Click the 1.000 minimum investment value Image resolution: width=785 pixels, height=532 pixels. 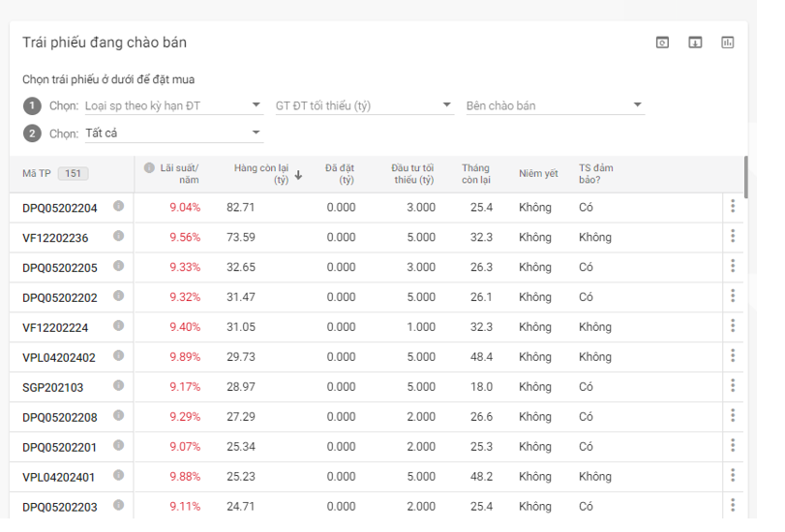[421, 327]
